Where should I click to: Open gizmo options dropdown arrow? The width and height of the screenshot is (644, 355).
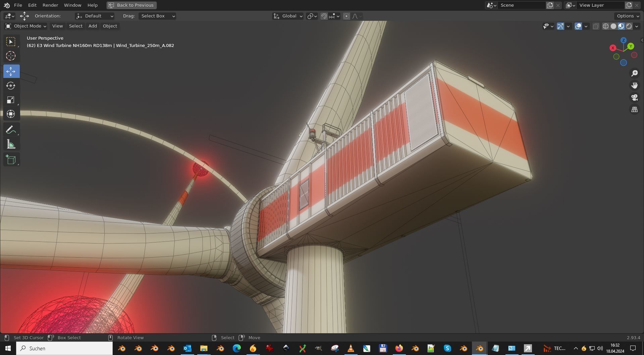tap(568, 26)
